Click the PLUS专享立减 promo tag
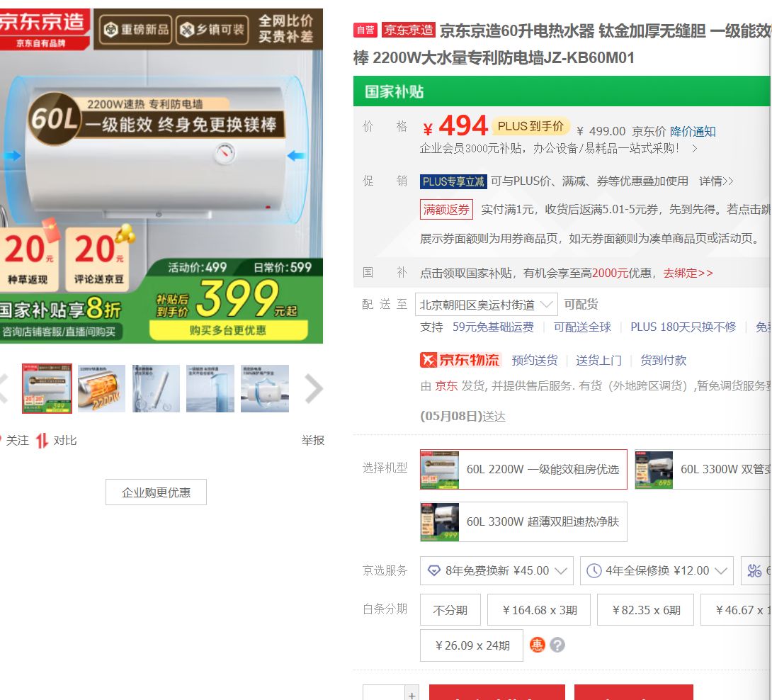Screen dimensions: 772x700 (x=453, y=181)
